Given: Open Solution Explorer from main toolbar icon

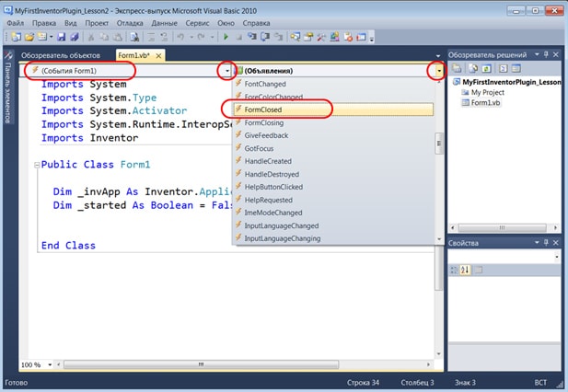Looking at the screenshot, I should pyautogui.click(x=295, y=37).
